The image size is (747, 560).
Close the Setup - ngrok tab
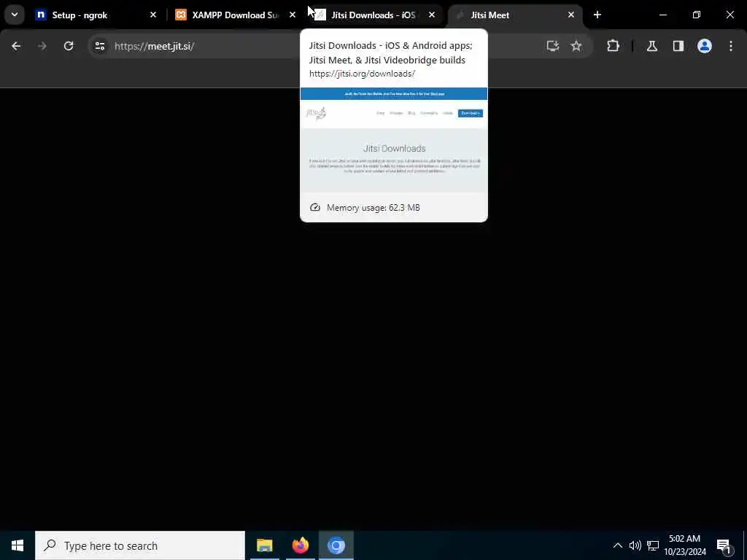153,15
